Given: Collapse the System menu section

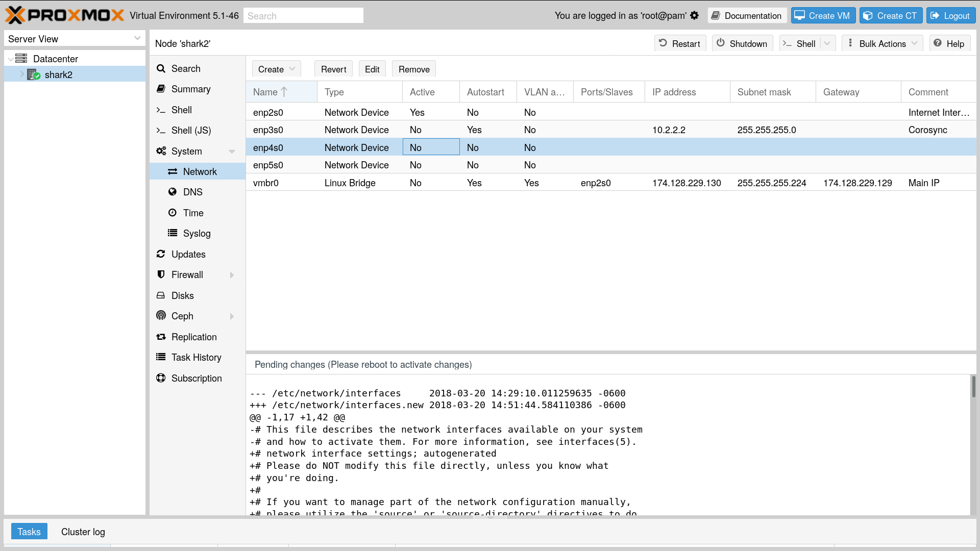Looking at the screenshot, I should pyautogui.click(x=232, y=151).
